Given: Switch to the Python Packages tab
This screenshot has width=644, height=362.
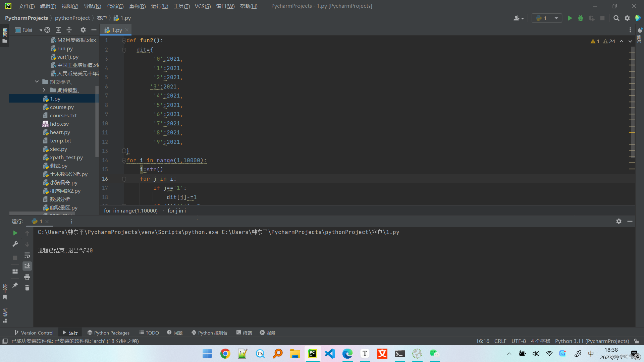Looking at the screenshot, I should click(x=108, y=333).
